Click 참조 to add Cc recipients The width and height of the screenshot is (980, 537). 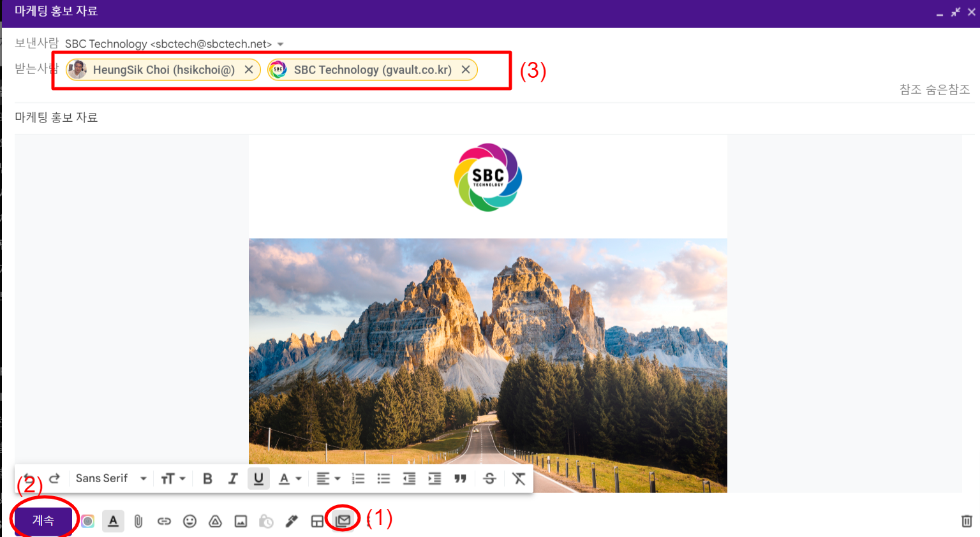coord(910,89)
